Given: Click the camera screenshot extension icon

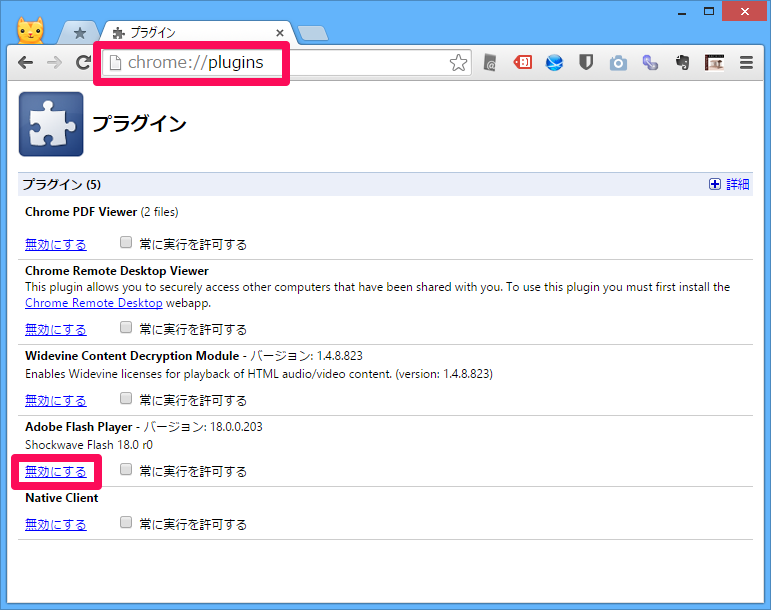Looking at the screenshot, I should click(619, 63).
